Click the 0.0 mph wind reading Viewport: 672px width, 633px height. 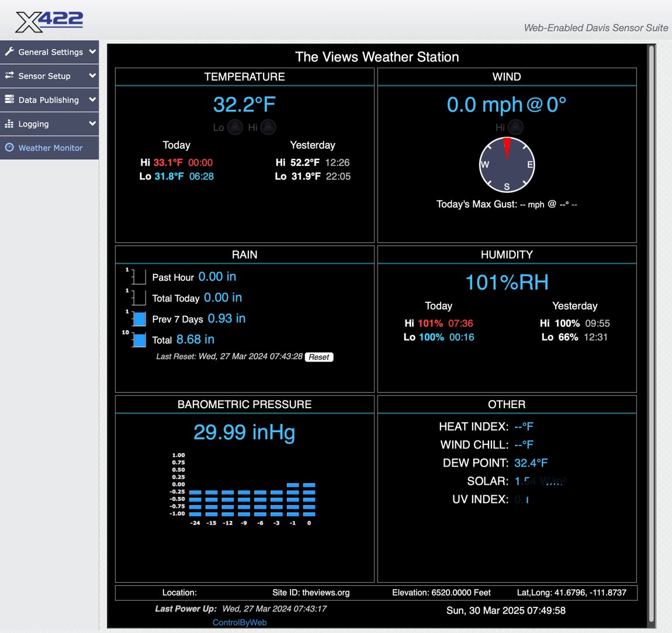point(507,105)
